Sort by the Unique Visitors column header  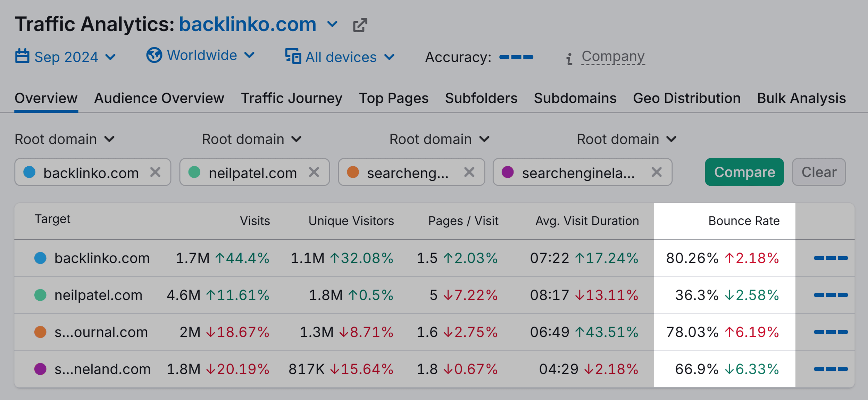[x=351, y=221]
